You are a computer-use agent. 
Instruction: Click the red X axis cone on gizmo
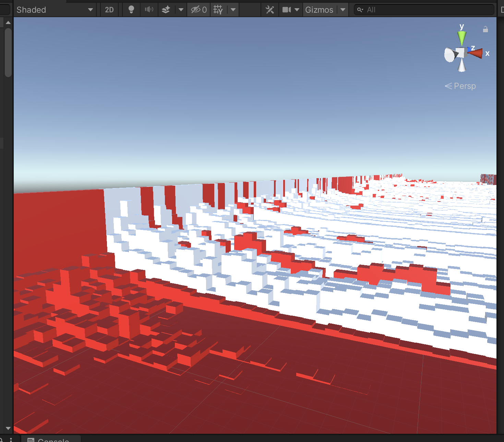476,53
